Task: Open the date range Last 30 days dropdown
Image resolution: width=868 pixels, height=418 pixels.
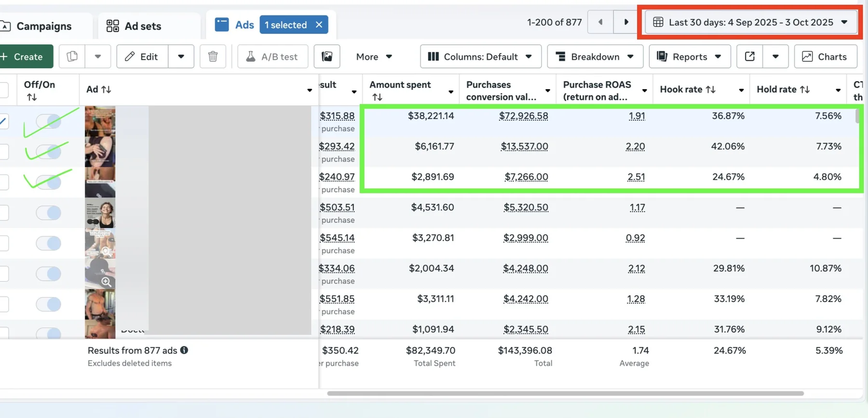Action: click(x=751, y=22)
